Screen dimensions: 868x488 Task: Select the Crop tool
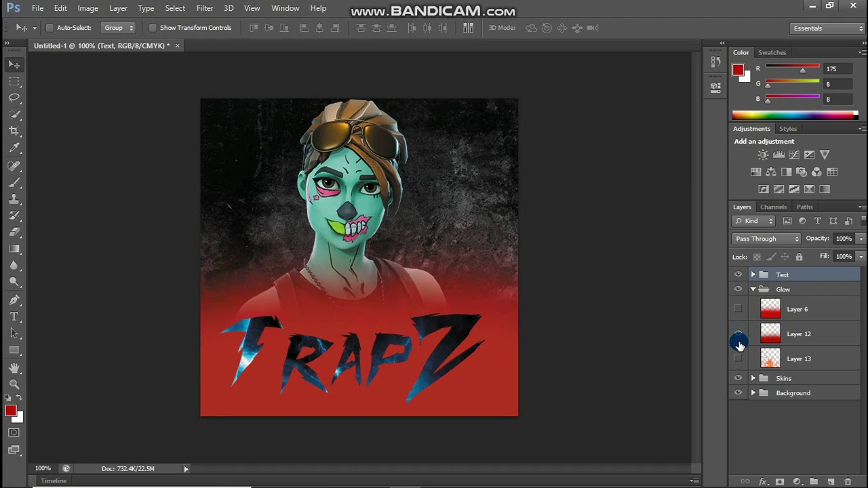14,131
